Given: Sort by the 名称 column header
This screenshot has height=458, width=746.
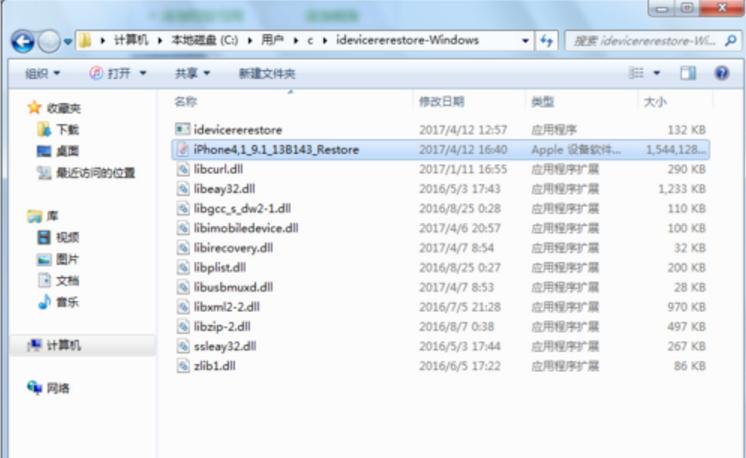Looking at the screenshot, I should point(186,101).
